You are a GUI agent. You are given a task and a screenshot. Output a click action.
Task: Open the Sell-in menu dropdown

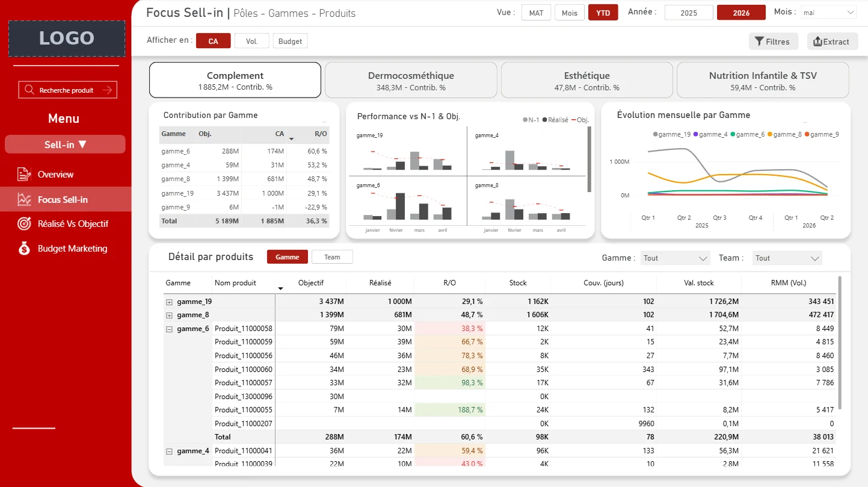click(x=65, y=144)
